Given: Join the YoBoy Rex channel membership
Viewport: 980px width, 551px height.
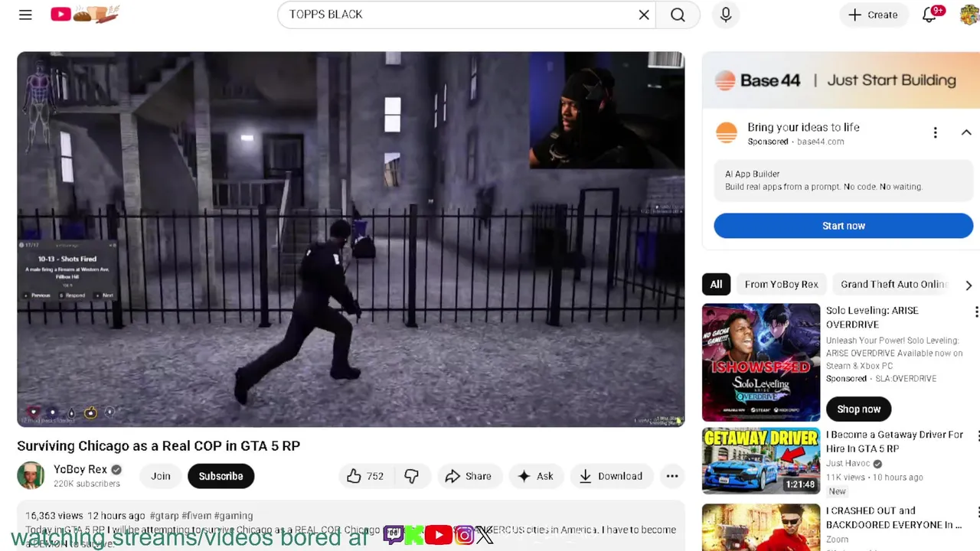Looking at the screenshot, I should pyautogui.click(x=161, y=476).
